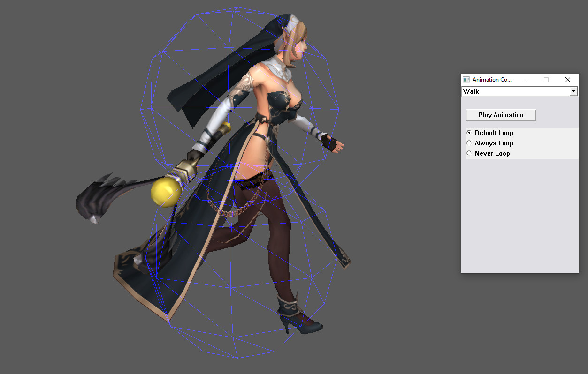Viewport: 588px width, 374px height.
Task: Minimize the Animation Control window
Action: click(525, 80)
